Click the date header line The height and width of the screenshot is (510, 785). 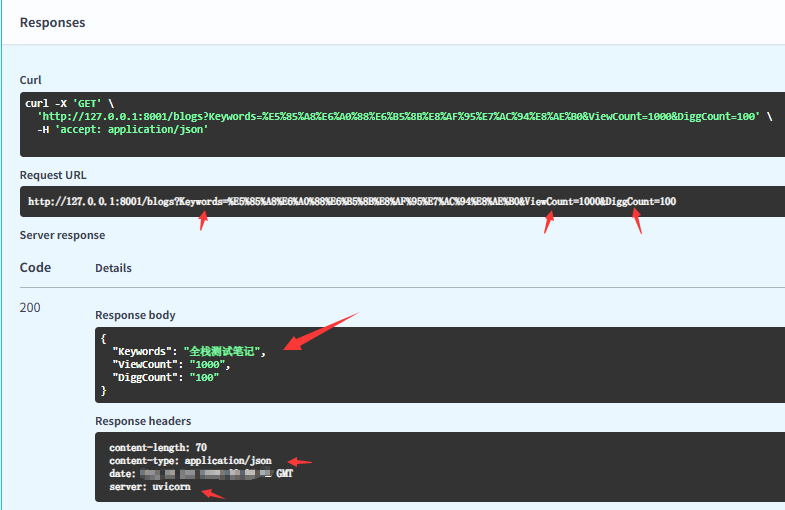tap(201, 473)
